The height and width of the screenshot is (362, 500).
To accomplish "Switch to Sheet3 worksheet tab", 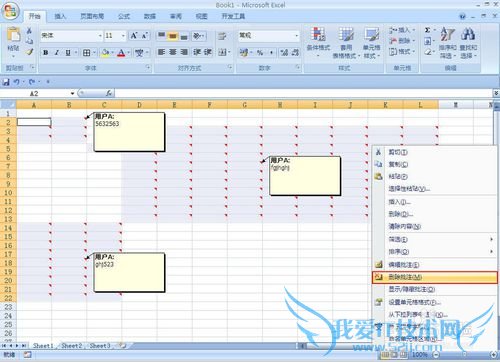I will pos(100,346).
